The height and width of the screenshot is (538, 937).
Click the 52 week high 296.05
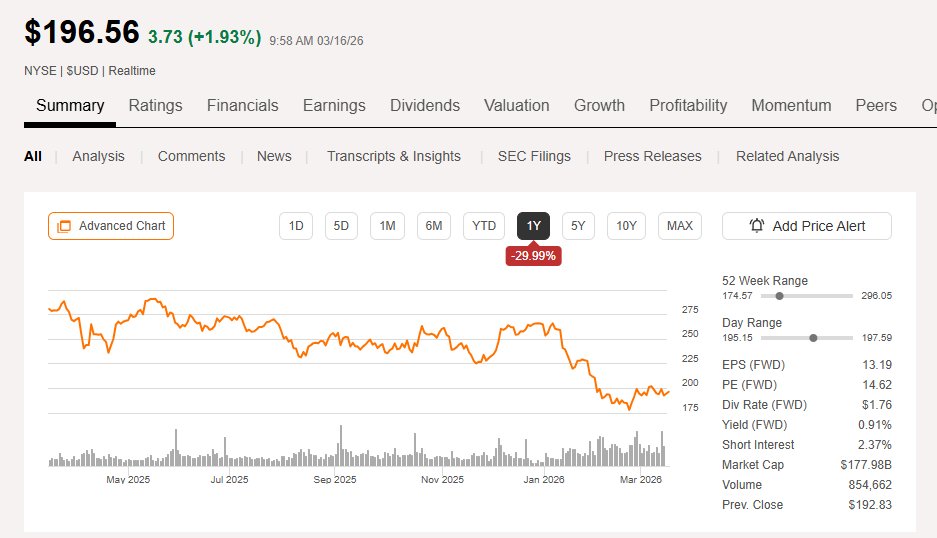click(x=877, y=296)
